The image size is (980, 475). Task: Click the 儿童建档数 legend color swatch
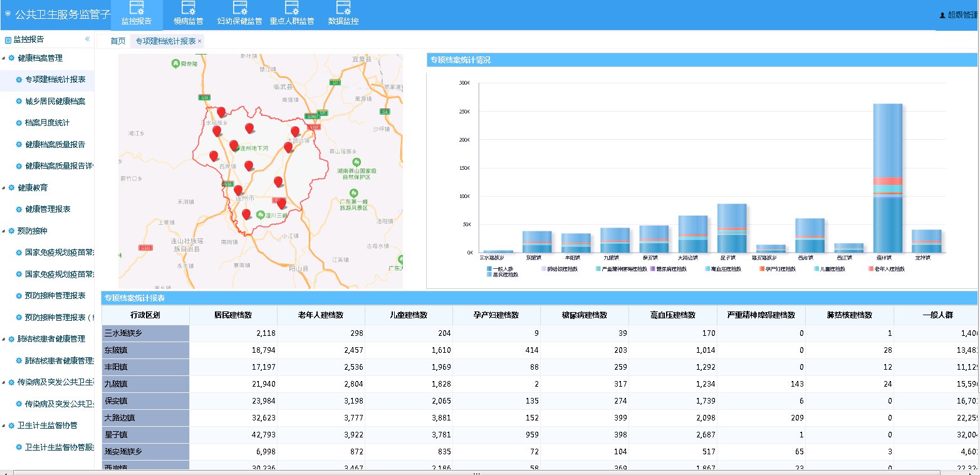coord(816,269)
